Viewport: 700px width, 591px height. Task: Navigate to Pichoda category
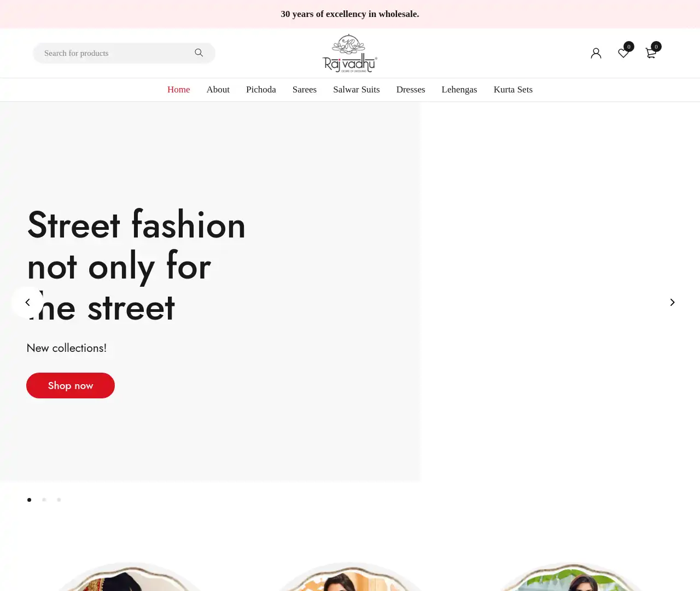tap(261, 90)
